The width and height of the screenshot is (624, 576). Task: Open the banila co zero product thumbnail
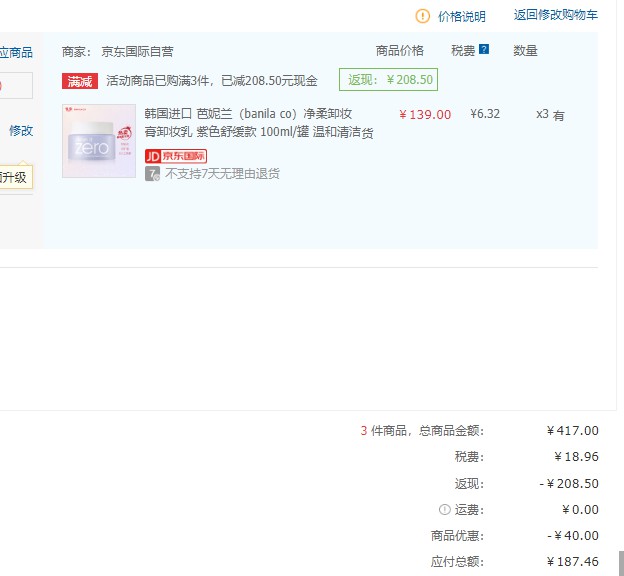[x=99, y=141]
